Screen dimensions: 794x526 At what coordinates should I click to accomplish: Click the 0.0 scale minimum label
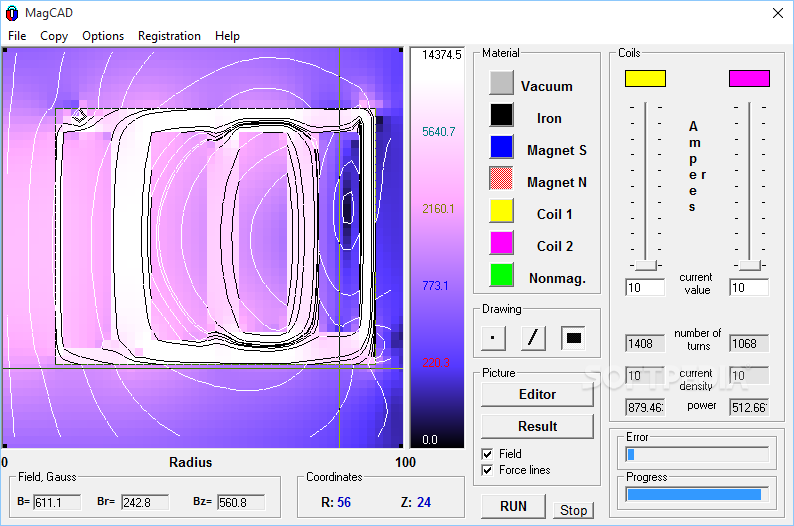429,439
